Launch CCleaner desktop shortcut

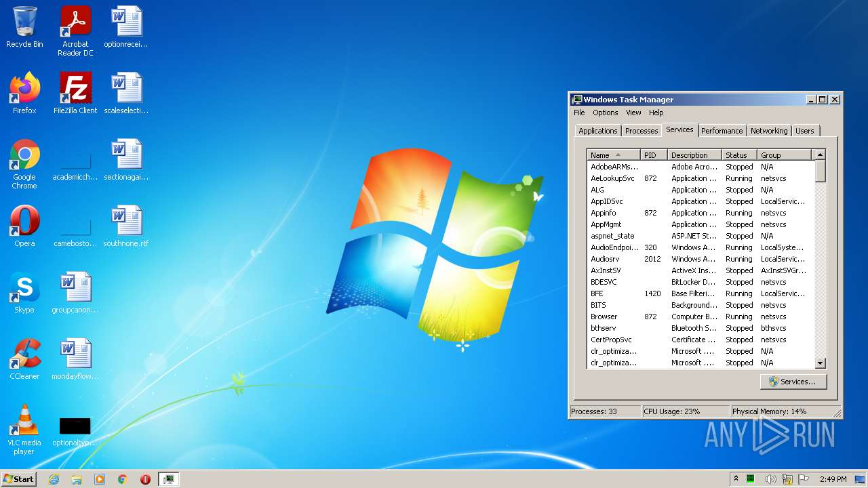tap(24, 359)
